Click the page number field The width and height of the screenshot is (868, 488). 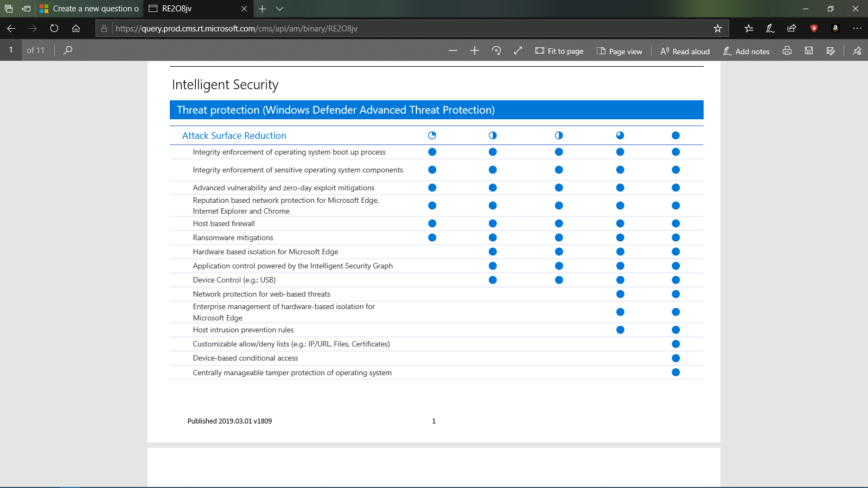point(11,50)
